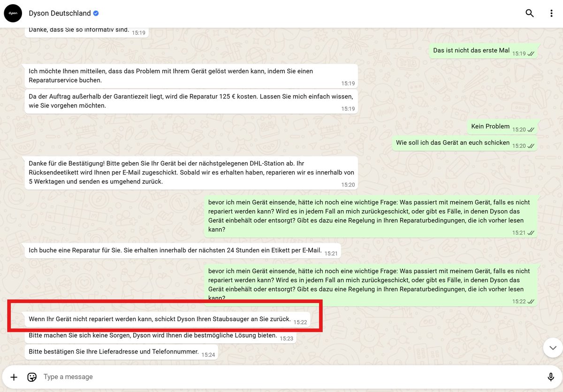The width and height of the screenshot is (563, 392).
Task: Click timestamp 15:24 on Lieferadresse message
Action: click(208, 355)
